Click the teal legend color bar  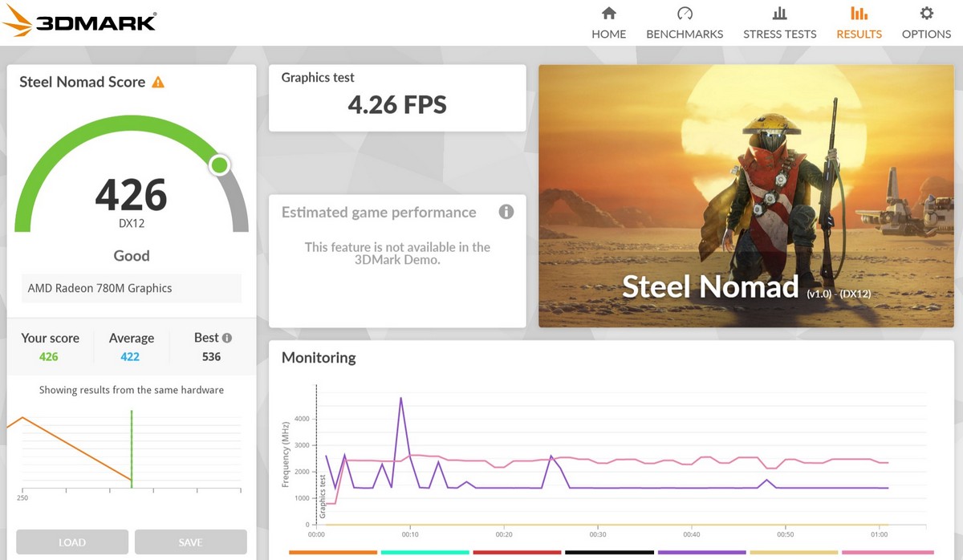(425, 552)
